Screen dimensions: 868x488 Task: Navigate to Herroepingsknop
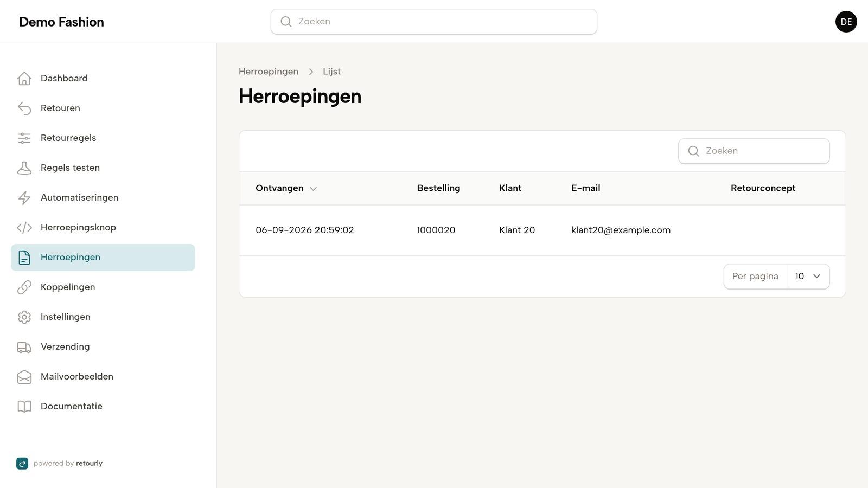tap(103, 228)
